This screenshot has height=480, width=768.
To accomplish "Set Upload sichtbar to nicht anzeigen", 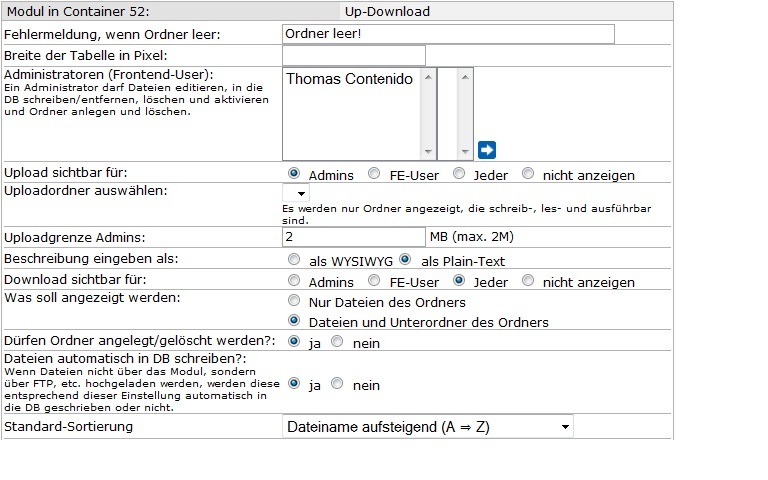I will (x=528, y=174).
